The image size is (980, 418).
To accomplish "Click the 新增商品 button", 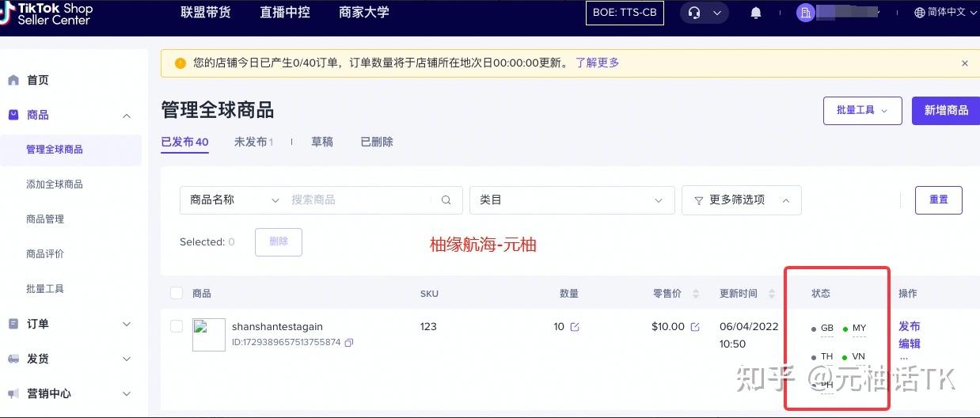I will click(946, 110).
